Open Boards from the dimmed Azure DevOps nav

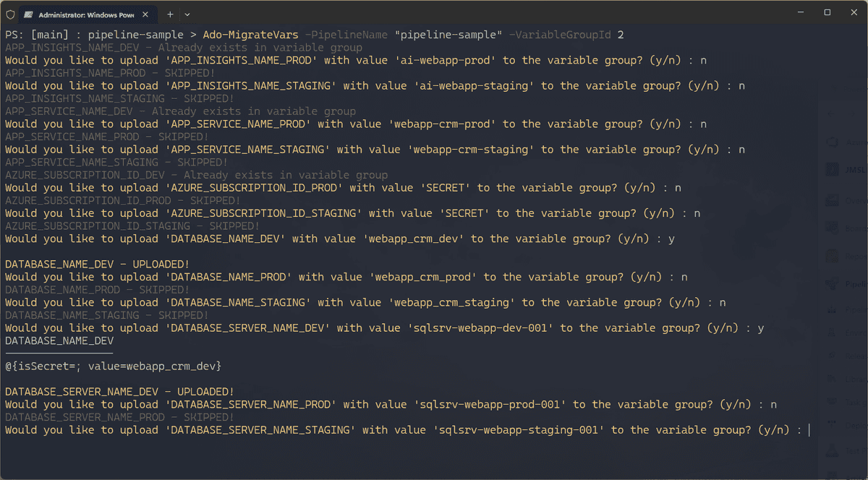(x=831, y=229)
